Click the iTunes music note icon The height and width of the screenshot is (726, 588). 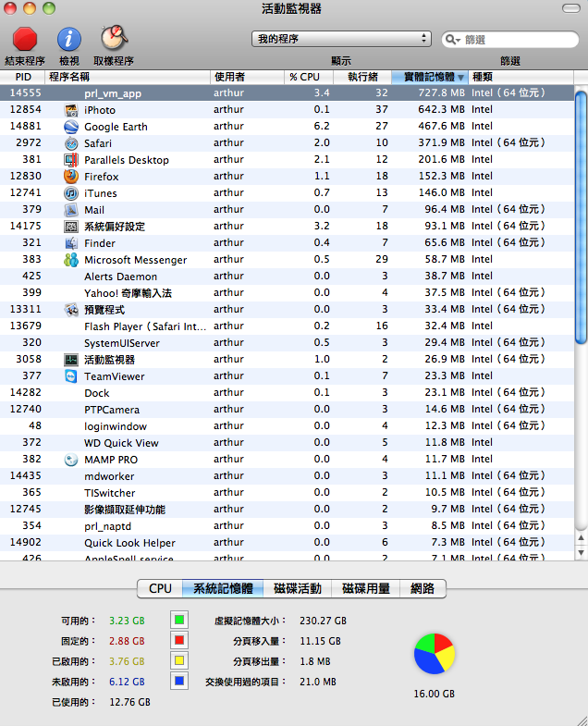pos(71,193)
